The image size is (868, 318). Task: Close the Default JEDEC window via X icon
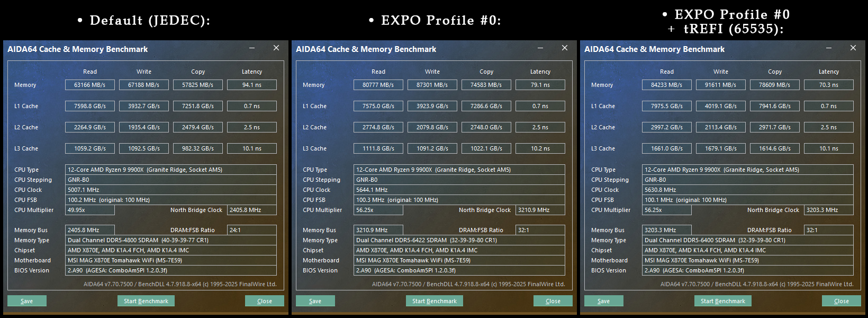[x=276, y=48]
